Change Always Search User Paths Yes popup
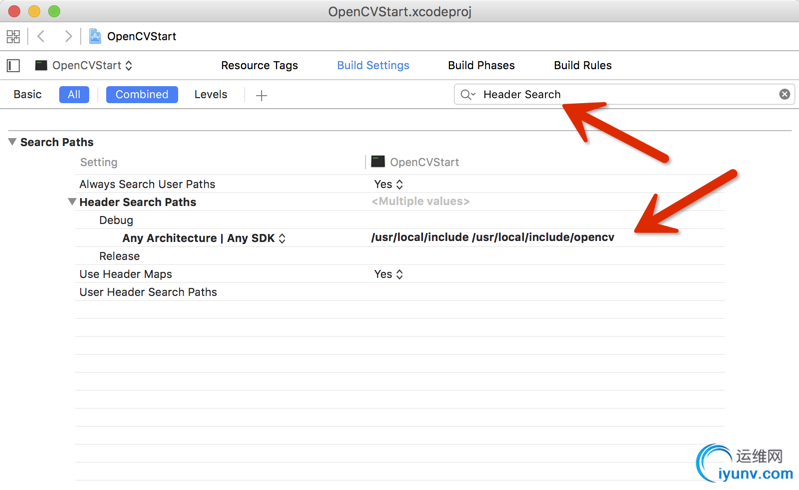The width and height of the screenshot is (799, 490). [x=388, y=184]
